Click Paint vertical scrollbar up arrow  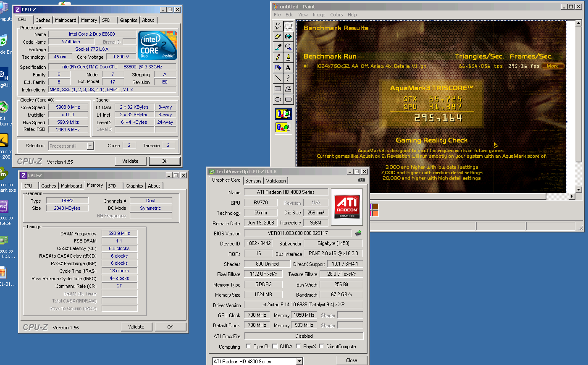579,23
